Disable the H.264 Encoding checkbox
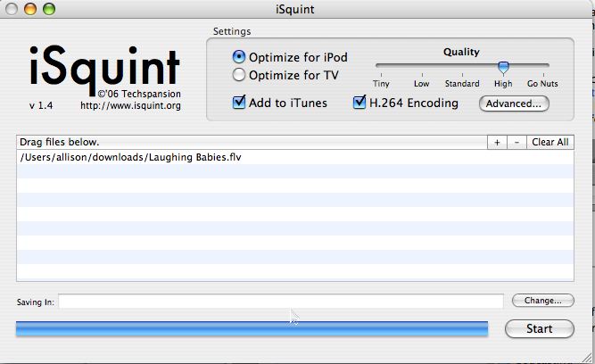Viewport: 595px width, 364px height. [x=360, y=103]
